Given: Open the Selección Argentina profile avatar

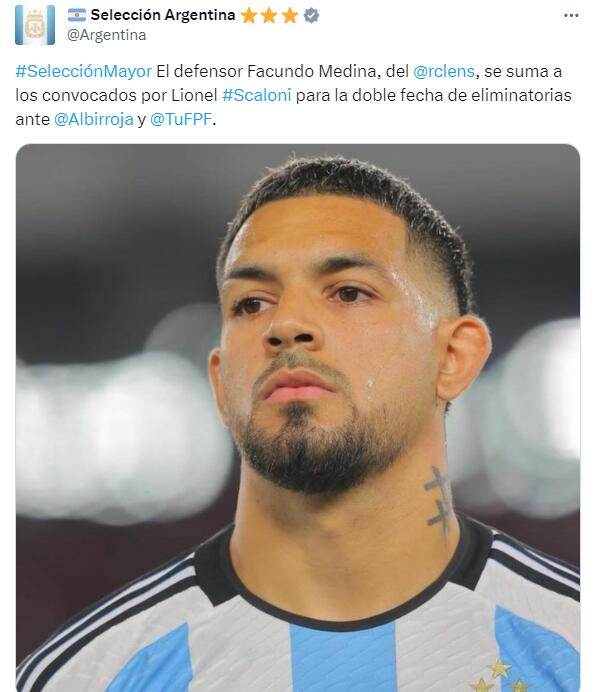Looking at the screenshot, I should 35,25.
